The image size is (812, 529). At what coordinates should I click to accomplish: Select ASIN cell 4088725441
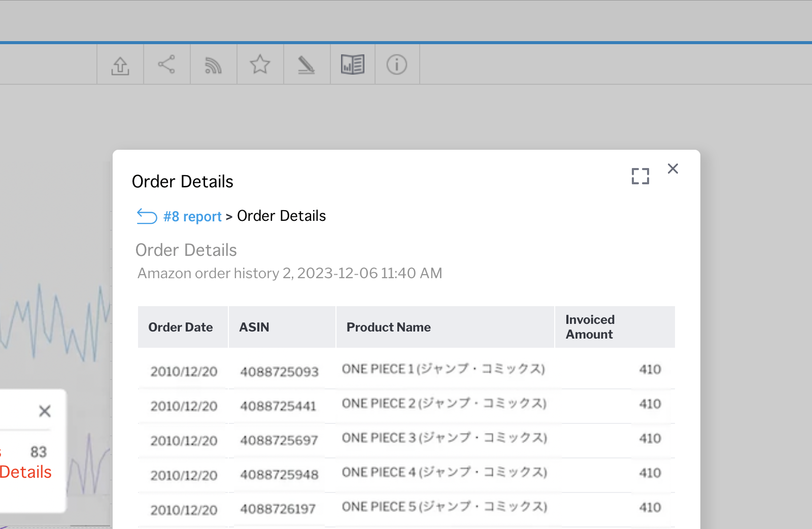pos(278,406)
